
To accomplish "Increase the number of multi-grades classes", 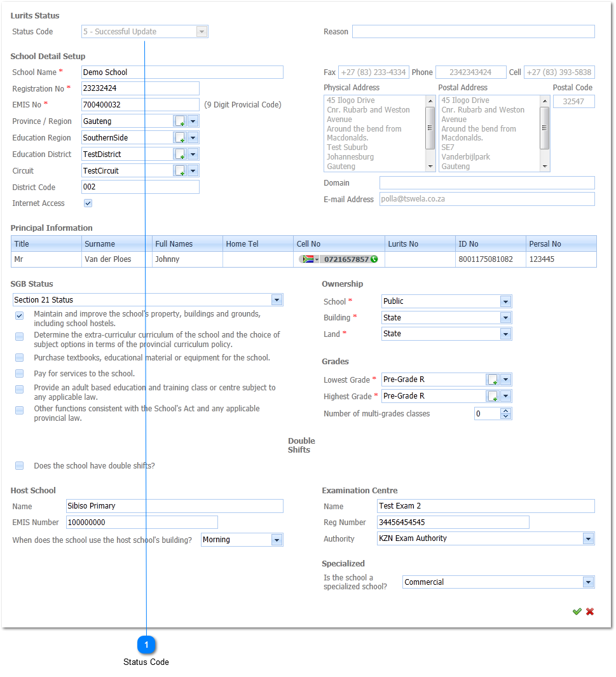I will (506, 411).
